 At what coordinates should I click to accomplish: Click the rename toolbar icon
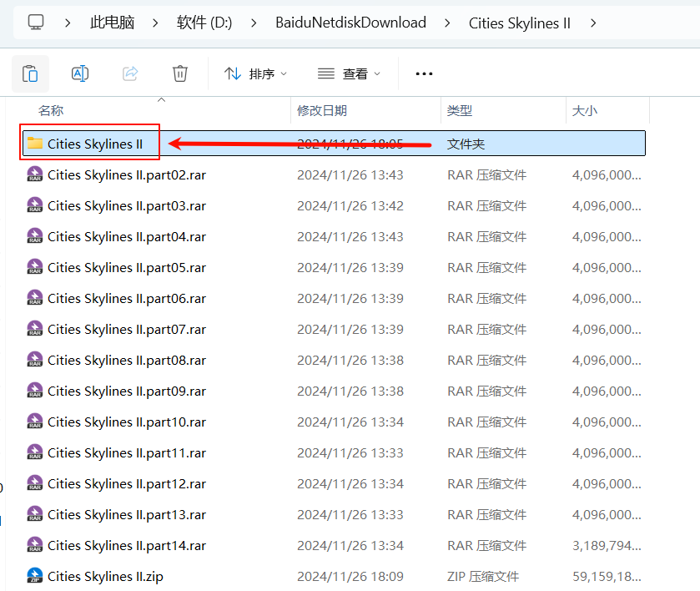pyautogui.click(x=80, y=73)
